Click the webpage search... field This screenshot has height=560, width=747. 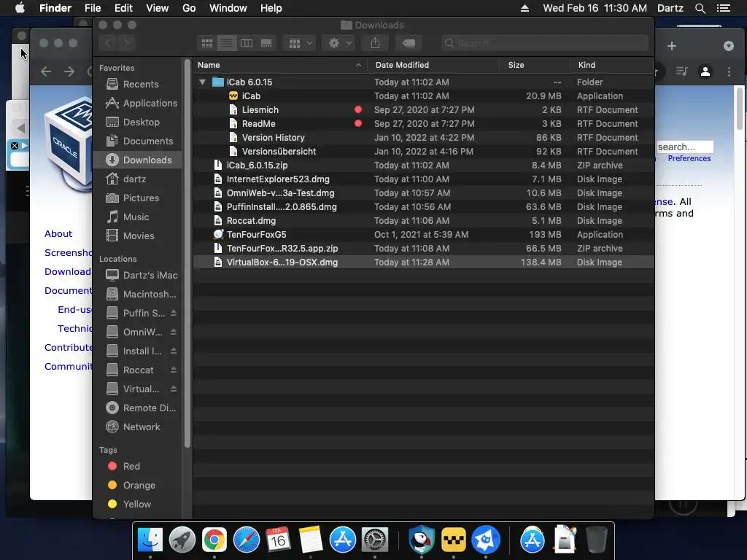point(684,147)
